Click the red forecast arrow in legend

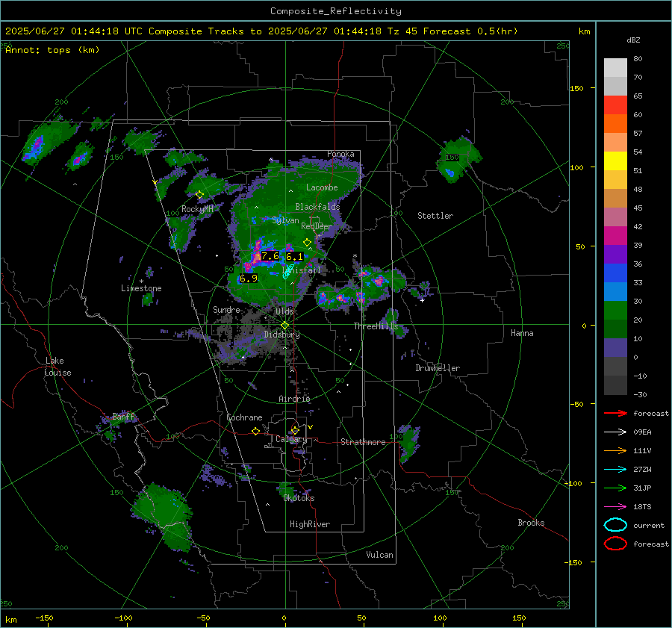point(615,413)
